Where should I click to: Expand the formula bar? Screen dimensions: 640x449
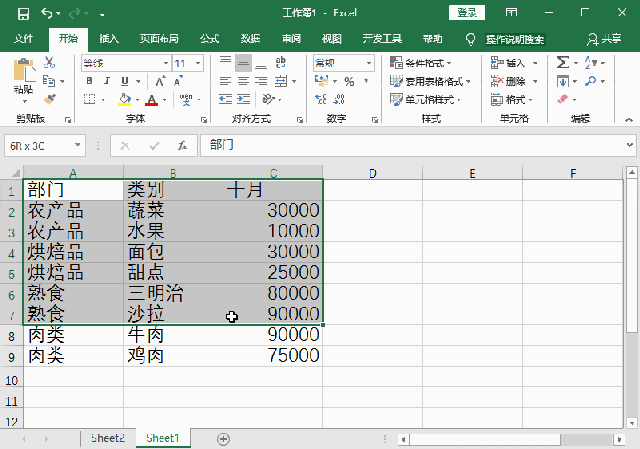point(630,145)
